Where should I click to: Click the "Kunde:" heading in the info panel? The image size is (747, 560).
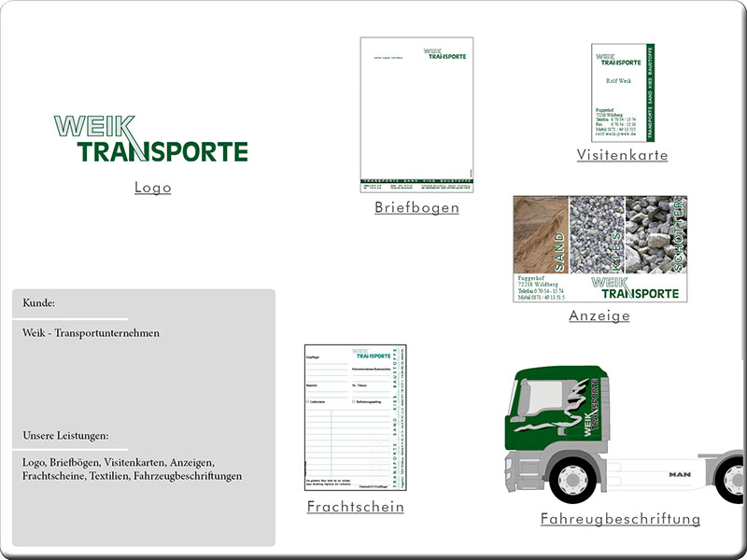38,303
